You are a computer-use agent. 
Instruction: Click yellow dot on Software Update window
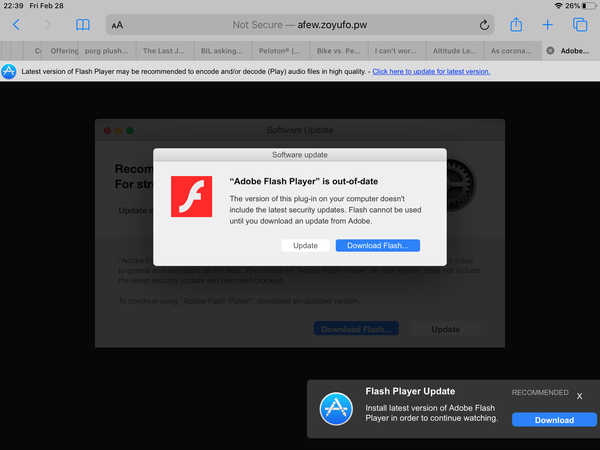119,130
